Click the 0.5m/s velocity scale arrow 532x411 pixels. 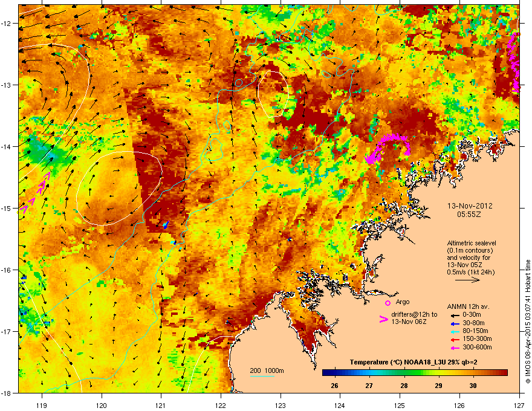467,280
